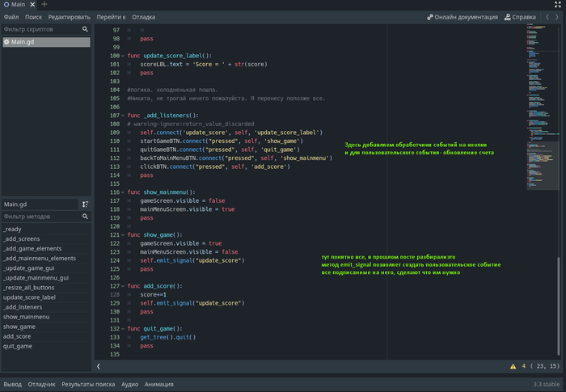The image size is (566, 392).
Task: Add a new scene tab with plus icon
Action: tap(44, 5)
